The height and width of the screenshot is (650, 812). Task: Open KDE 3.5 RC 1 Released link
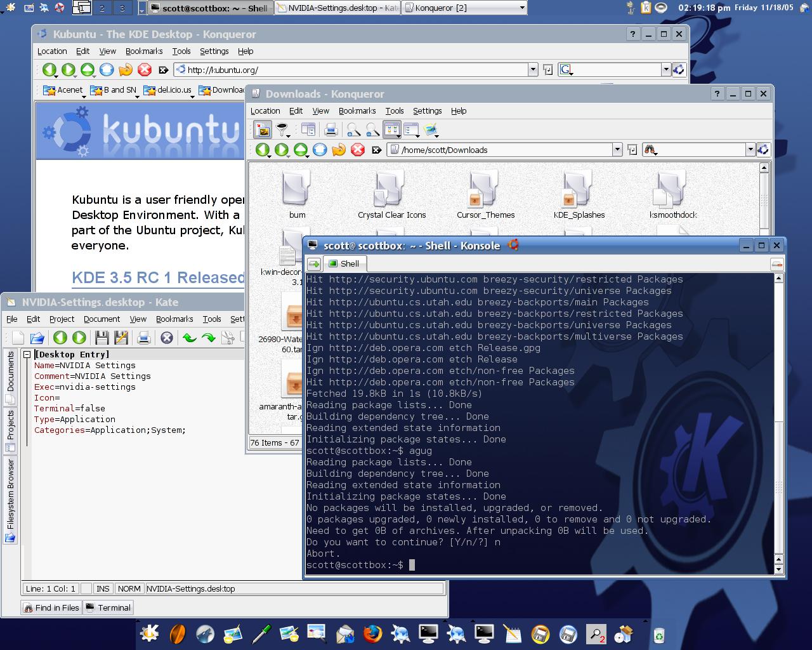click(159, 278)
